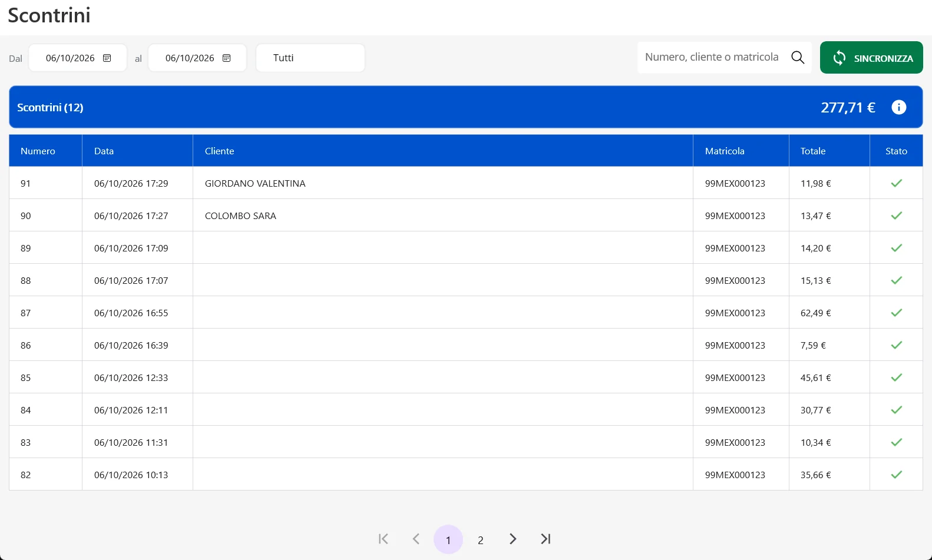The width and height of the screenshot is (932, 560).
Task: Click the 7,59 € total cell
Action: [829, 345]
